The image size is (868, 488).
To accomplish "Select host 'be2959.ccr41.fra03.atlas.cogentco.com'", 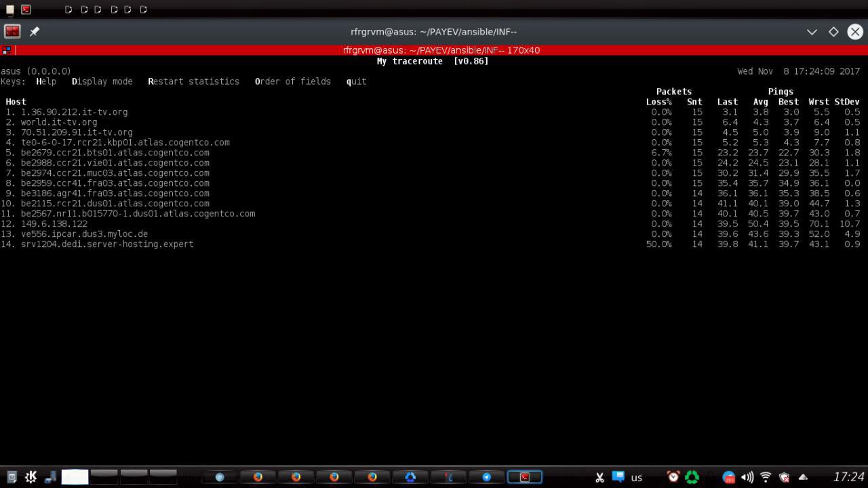I will click(115, 183).
